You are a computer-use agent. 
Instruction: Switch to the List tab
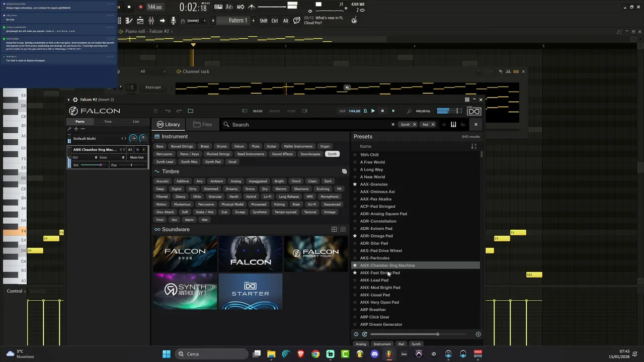pos(136,122)
